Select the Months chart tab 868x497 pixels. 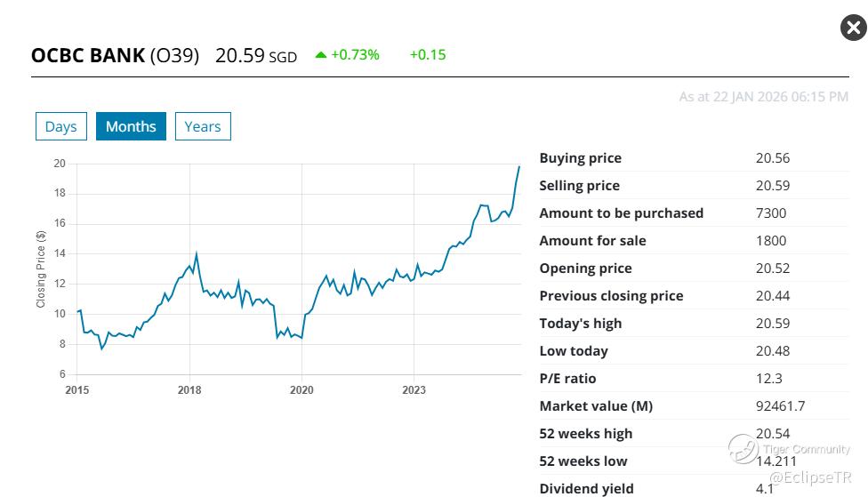pos(131,126)
